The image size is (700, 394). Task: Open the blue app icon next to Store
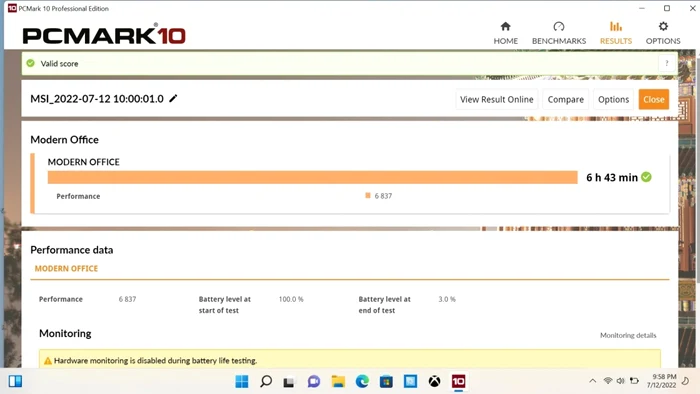(x=410, y=381)
